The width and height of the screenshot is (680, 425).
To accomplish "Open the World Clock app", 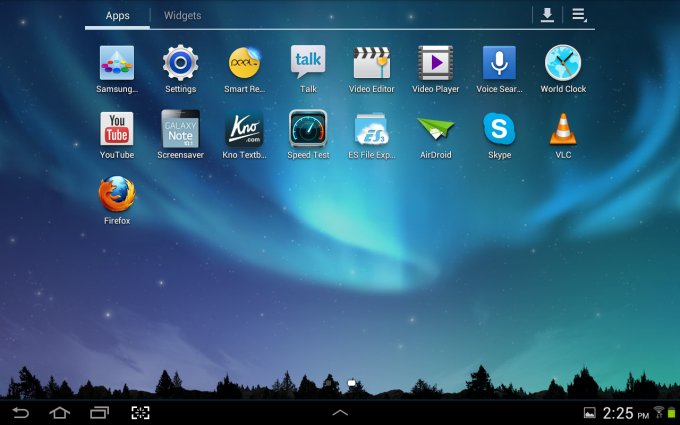I will [x=563, y=63].
